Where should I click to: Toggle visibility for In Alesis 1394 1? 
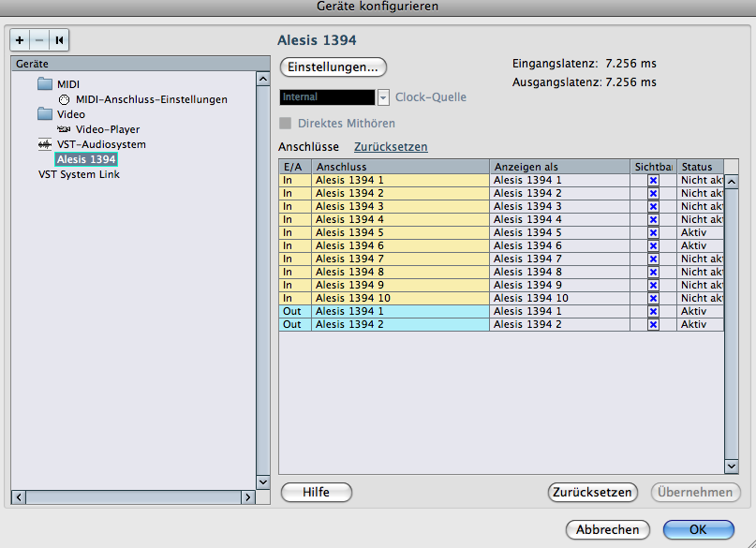(x=653, y=180)
